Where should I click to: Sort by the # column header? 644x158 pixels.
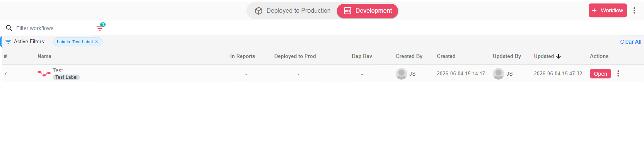tap(5, 56)
